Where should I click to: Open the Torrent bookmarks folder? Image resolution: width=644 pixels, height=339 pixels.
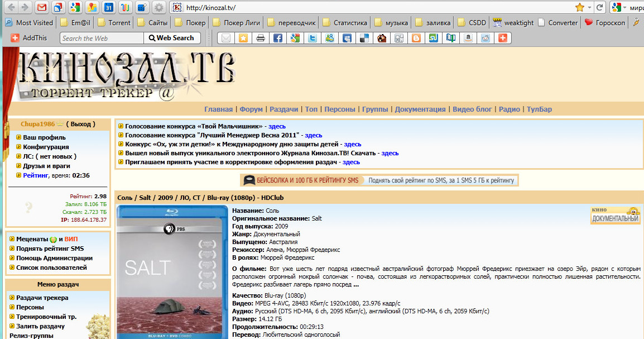tap(114, 22)
